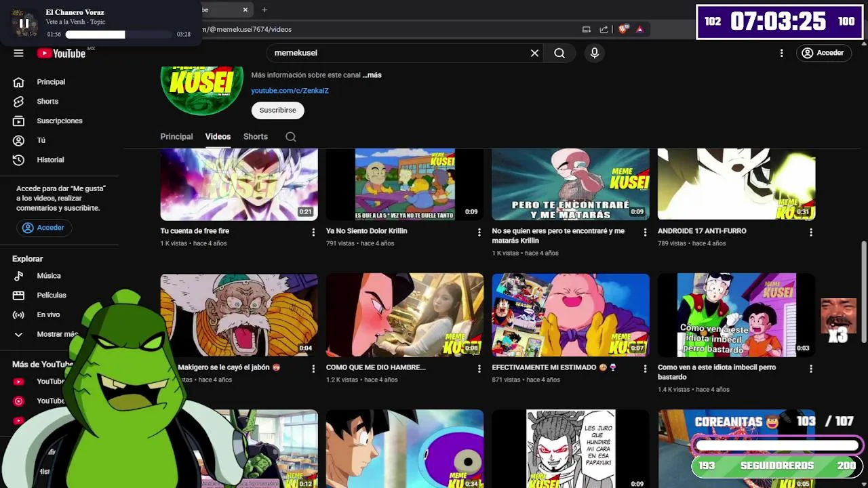
Task: Open options for Makigero se le cayó el jabón
Action: [x=313, y=369]
